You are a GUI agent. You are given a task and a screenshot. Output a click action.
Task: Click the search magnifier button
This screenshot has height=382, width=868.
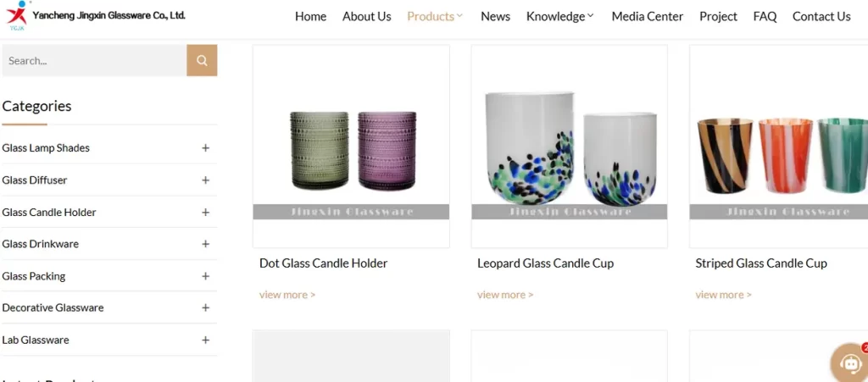tap(202, 60)
